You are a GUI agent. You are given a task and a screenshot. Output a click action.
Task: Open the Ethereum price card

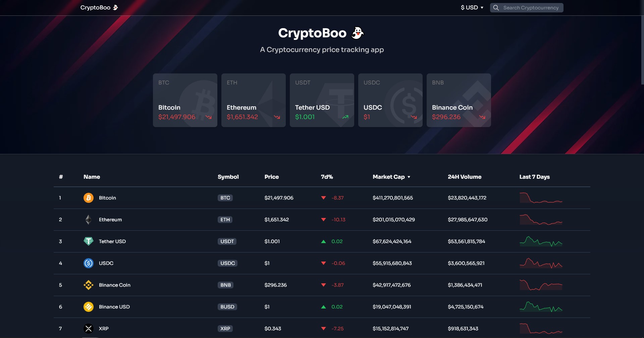[253, 100]
